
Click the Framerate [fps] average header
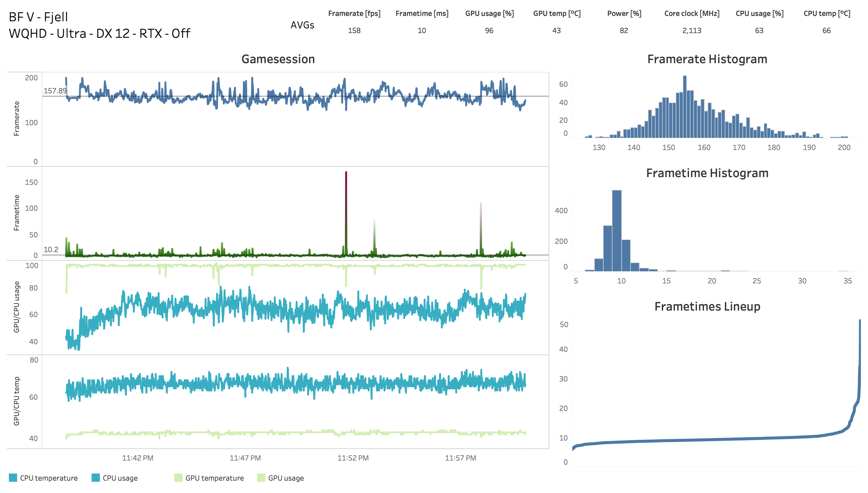coord(354,14)
